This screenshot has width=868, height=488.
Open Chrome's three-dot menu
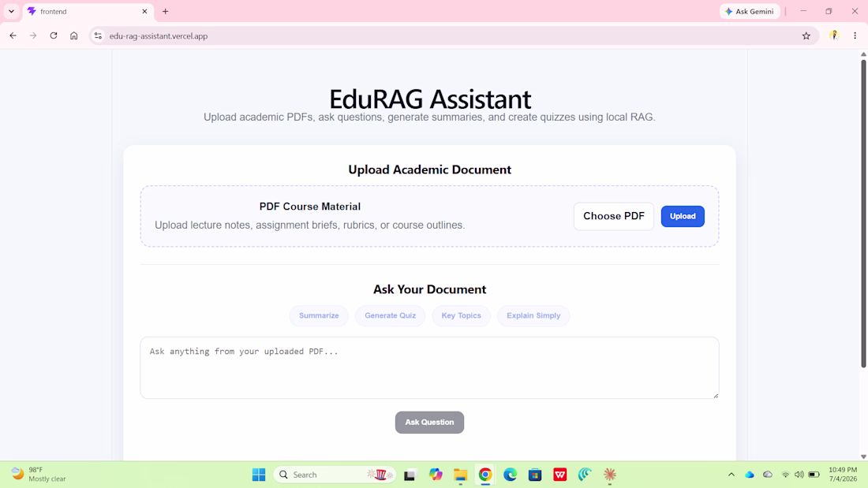[x=855, y=36]
